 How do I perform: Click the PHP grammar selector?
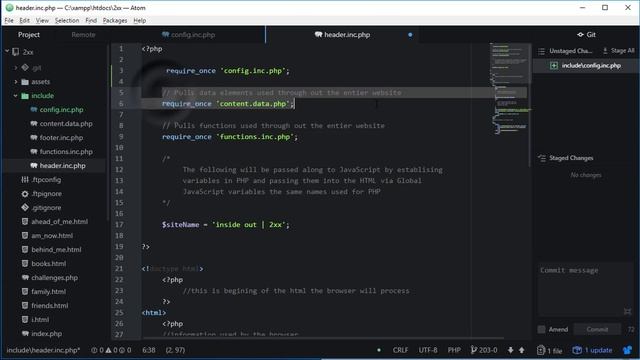(x=454, y=350)
